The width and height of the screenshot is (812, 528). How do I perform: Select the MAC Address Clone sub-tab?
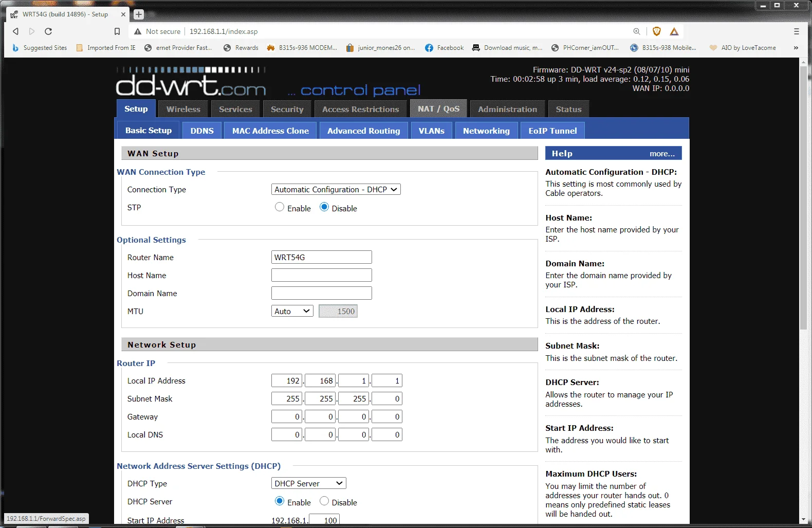pos(271,131)
